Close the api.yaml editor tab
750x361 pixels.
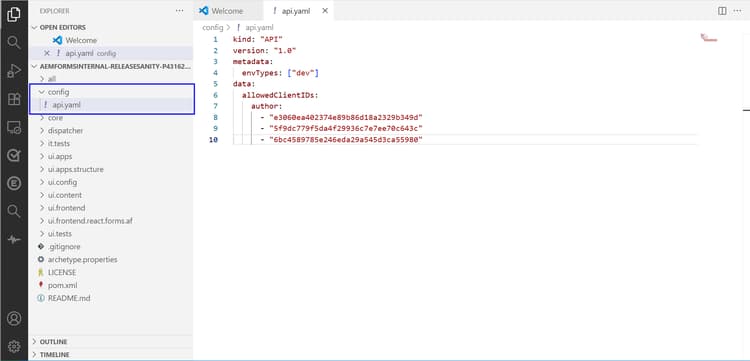coord(325,11)
